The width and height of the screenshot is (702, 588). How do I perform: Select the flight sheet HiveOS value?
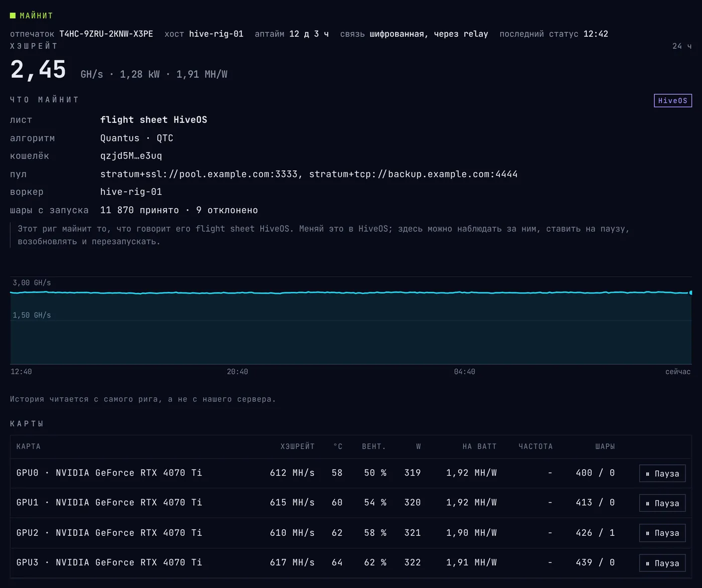(x=153, y=120)
